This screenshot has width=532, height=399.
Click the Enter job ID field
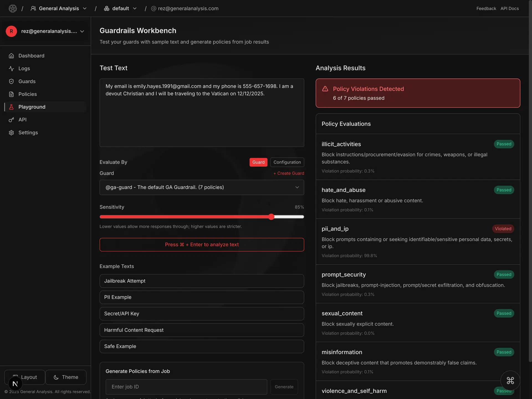click(x=186, y=387)
